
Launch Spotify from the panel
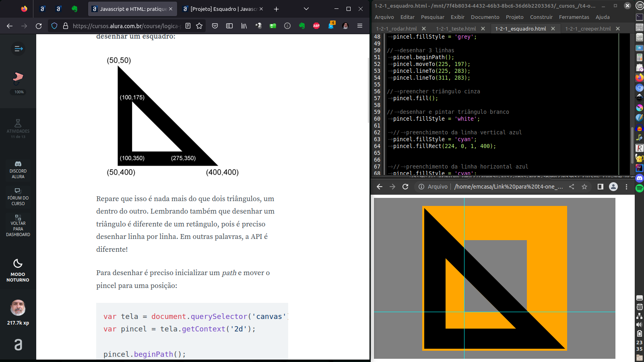click(640, 188)
